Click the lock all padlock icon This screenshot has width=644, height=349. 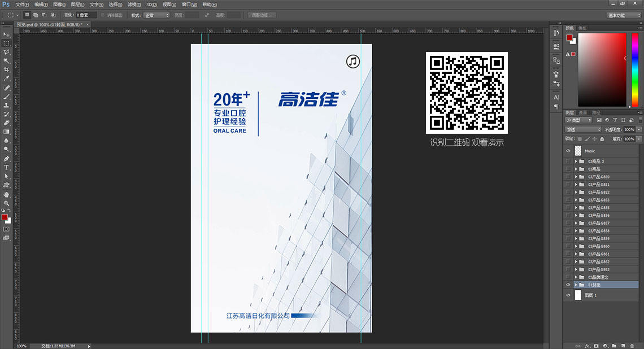coord(602,139)
